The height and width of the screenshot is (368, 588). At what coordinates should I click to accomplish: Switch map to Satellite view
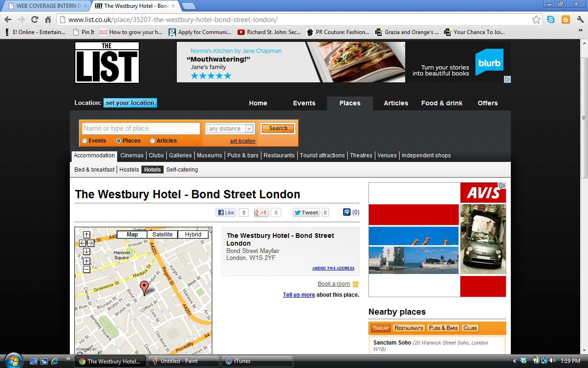point(163,235)
